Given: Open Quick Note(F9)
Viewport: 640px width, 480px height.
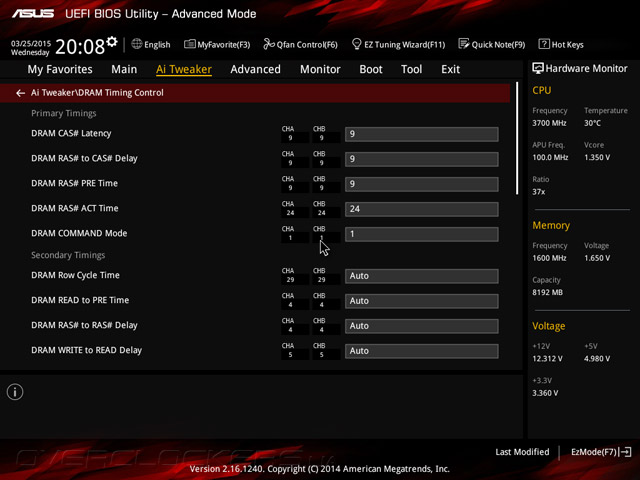Looking at the screenshot, I should pos(492,44).
